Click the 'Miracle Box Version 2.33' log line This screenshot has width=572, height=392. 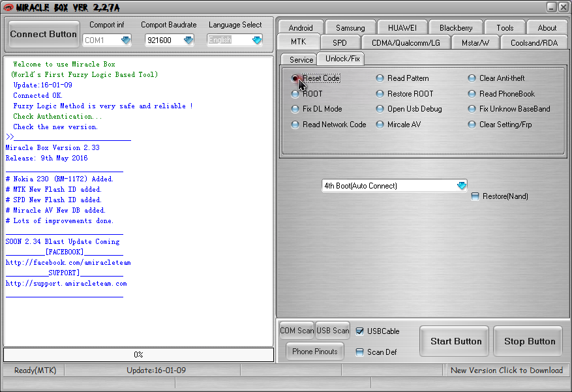coord(53,147)
